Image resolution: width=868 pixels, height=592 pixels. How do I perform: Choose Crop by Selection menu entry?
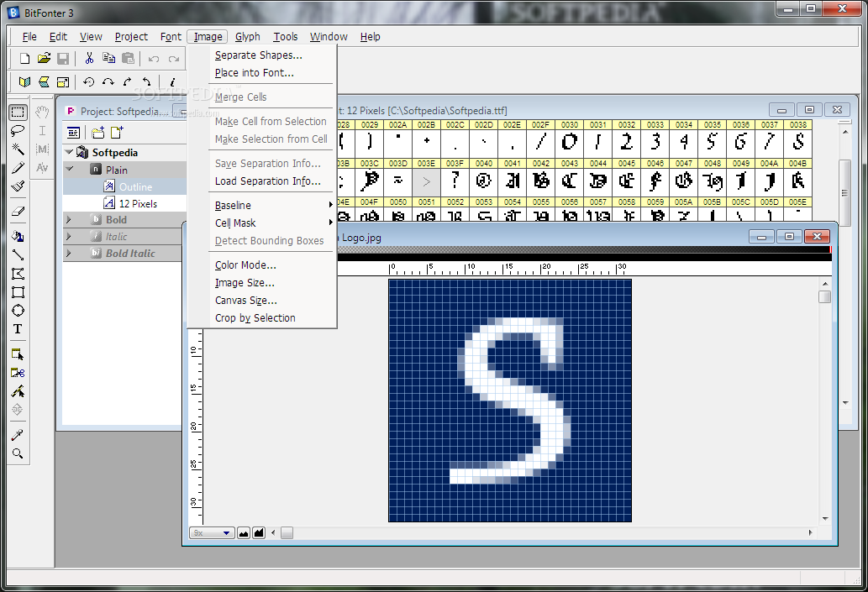[x=255, y=318]
